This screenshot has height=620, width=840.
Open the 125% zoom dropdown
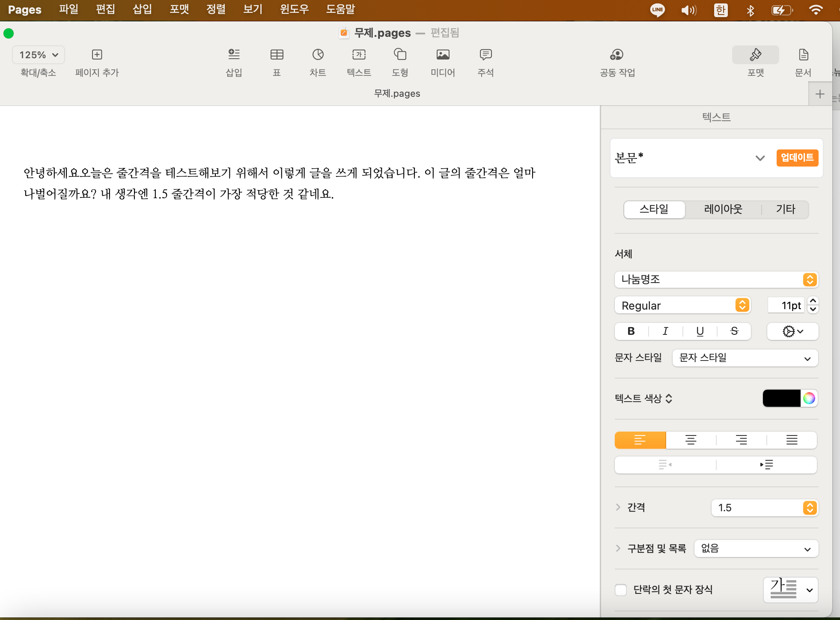39,55
